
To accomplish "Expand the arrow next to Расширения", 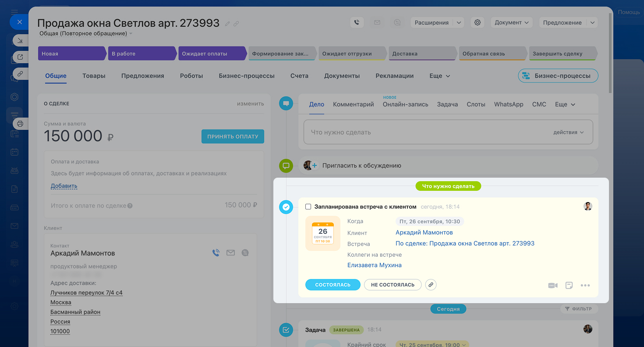I will (x=458, y=22).
